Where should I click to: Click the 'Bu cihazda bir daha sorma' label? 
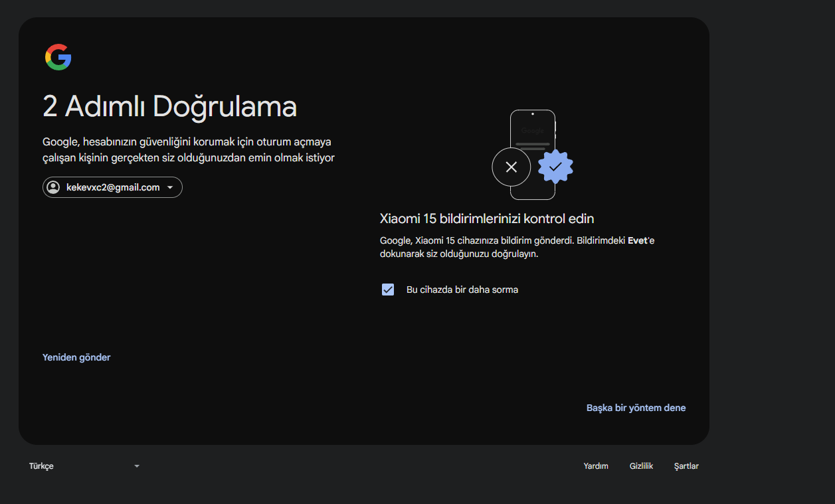[462, 290]
